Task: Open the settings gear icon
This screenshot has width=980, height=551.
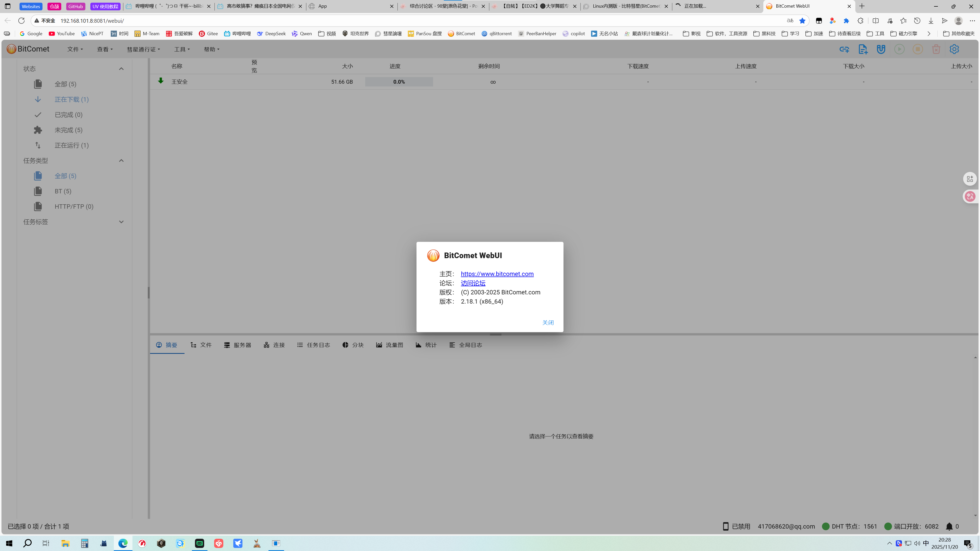Action: 954,49
